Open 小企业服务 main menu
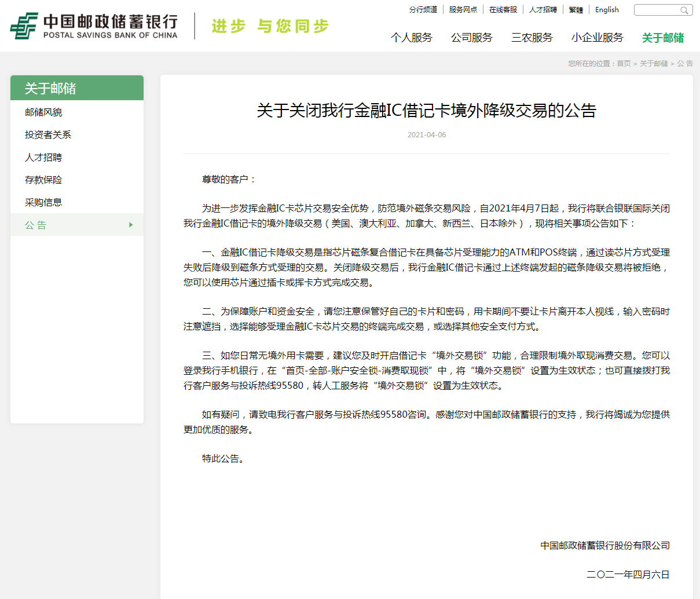Viewport: 700px width, 599px height. [598, 38]
